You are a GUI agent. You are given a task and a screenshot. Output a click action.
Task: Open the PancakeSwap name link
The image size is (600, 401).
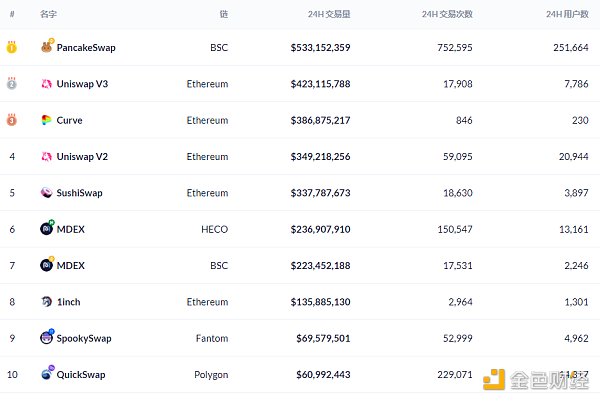86,47
